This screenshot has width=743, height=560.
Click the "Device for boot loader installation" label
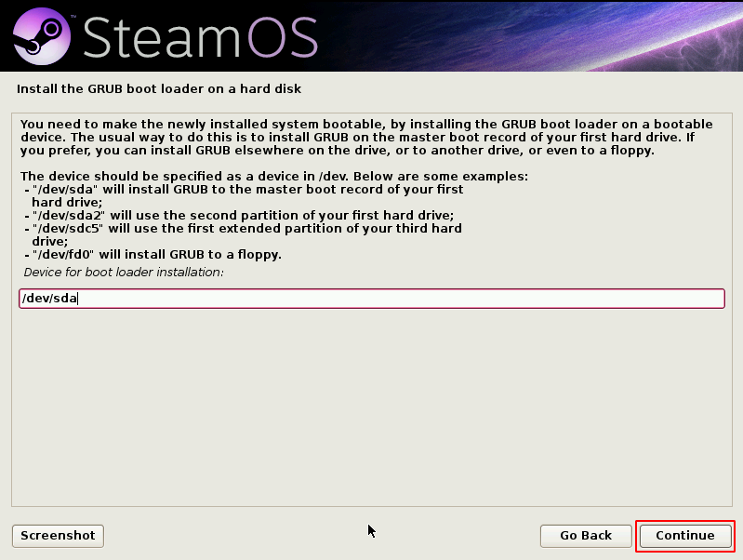click(x=124, y=272)
